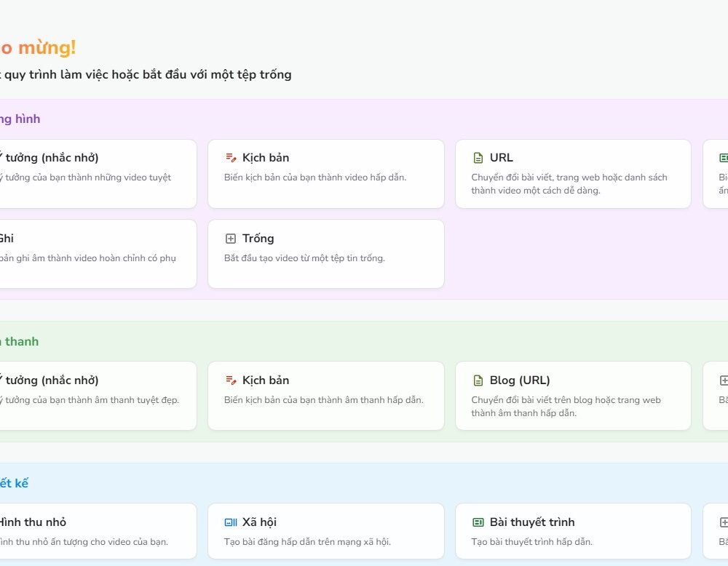Image resolution: width=728 pixels, height=566 pixels.
Task: Click the document icon beside Blog (URL)
Action: pyautogui.click(x=478, y=380)
